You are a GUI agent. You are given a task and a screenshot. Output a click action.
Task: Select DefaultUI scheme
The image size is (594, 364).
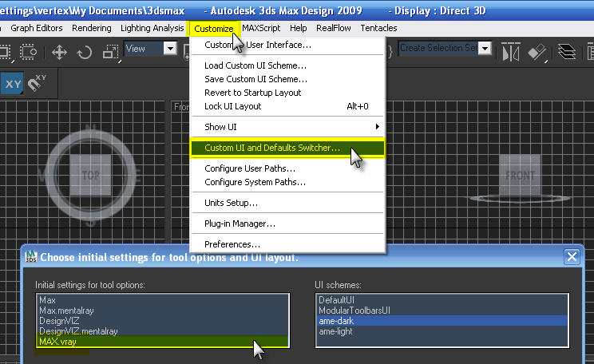point(442,300)
